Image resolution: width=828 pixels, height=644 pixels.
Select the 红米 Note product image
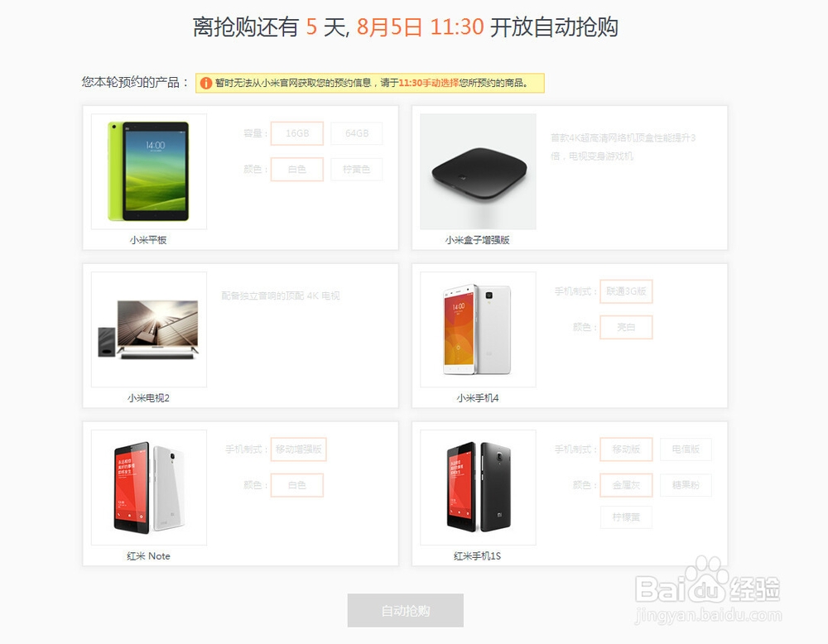pyautogui.click(x=149, y=488)
